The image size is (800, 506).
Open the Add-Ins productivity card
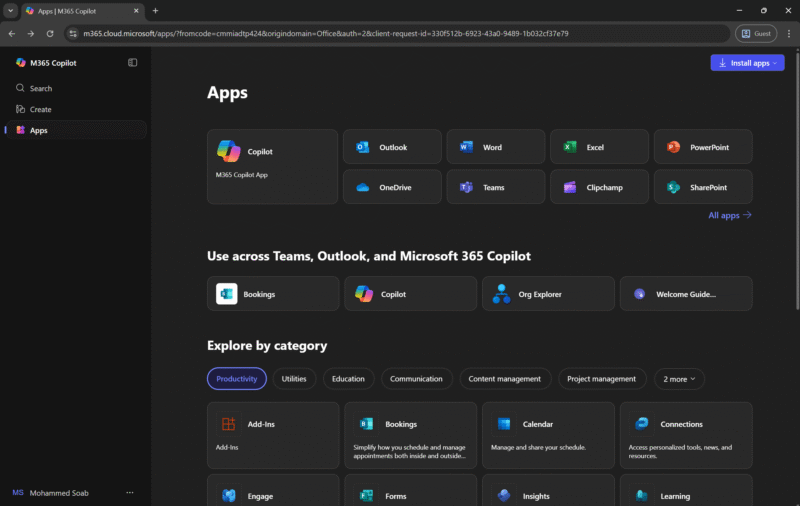coord(273,435)
